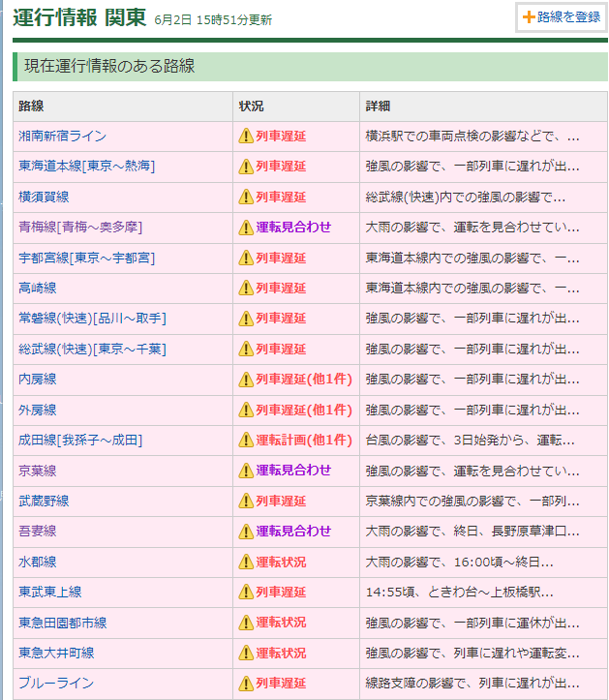
Task: Open the 宇都宮線[東京～宇都宮] link
Action: pos(86,259)
